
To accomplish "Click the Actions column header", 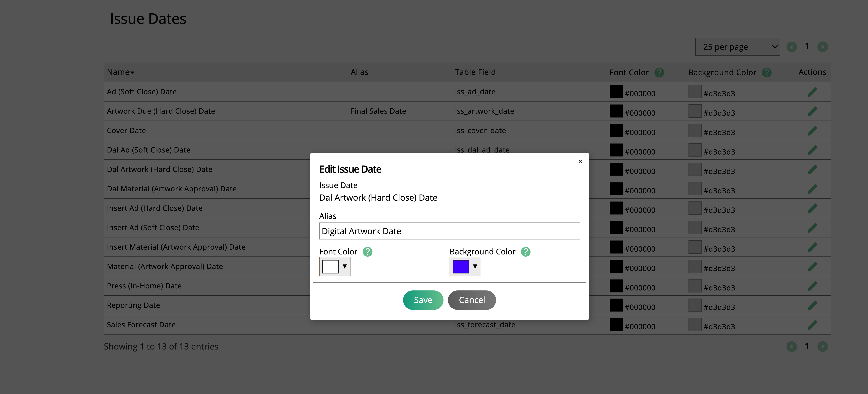I will (812, 72).
